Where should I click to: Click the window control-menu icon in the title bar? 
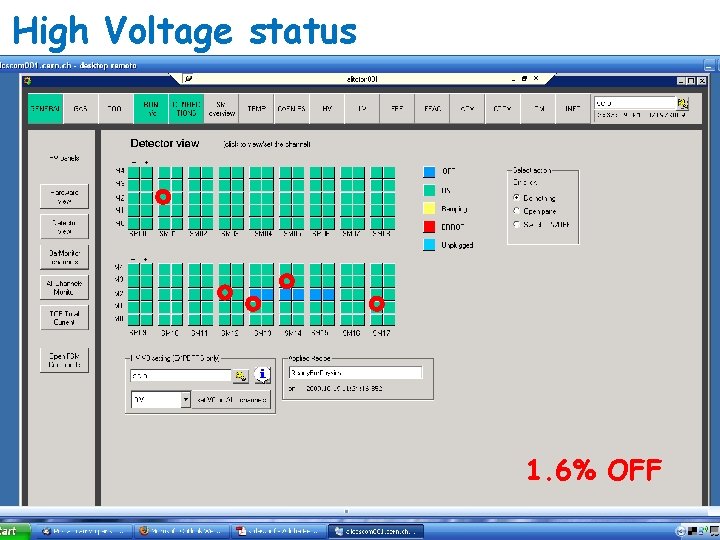(27, 81)
